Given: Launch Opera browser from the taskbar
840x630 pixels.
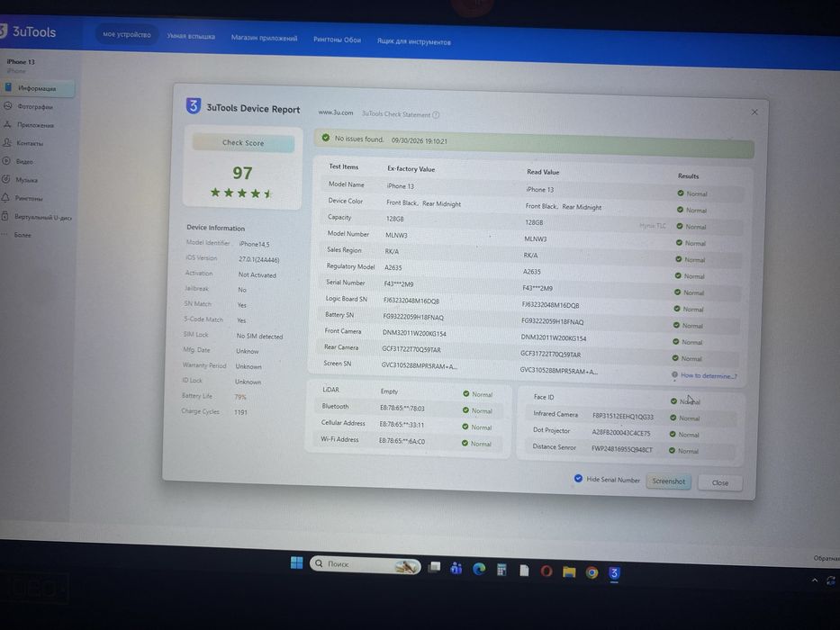Looking at the screenshot, I should click(546, 571).
